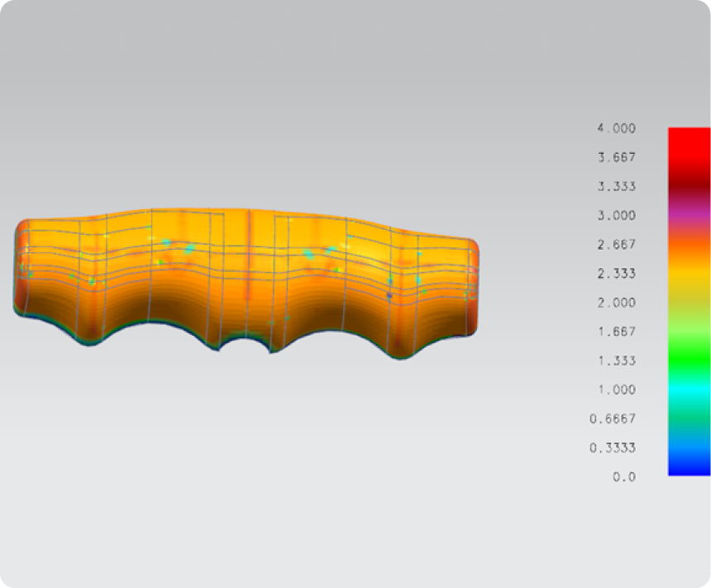711x588 pixels.
Task: Select the 2.000 scale value
Action: point(616,303)
